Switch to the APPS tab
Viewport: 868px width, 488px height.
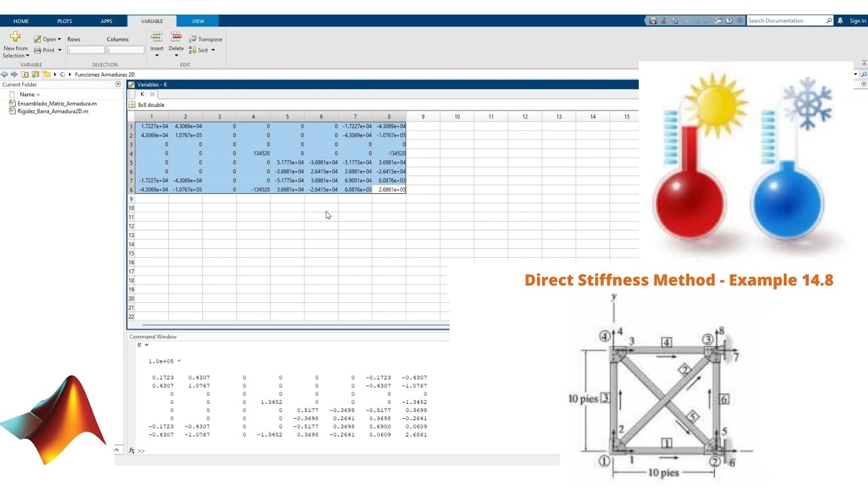click(x=106, y=21)
